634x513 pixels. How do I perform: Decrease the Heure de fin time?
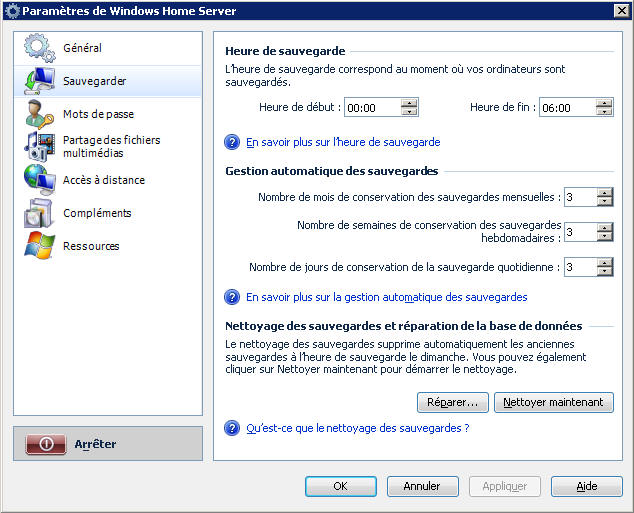604,112
